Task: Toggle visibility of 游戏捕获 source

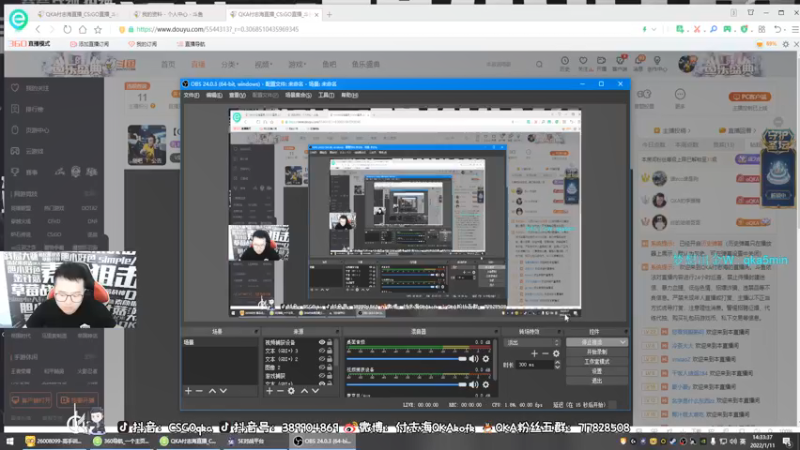Action: click(321, 376)
